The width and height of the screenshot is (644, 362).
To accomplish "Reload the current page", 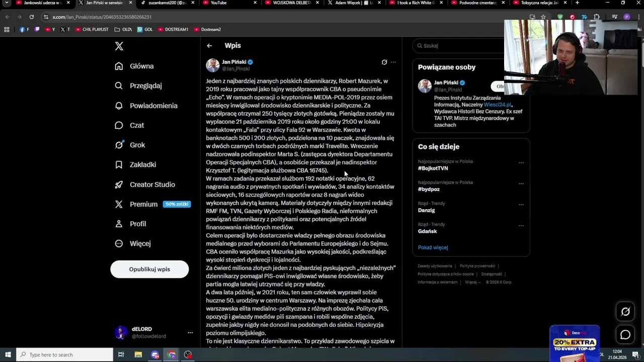I will (x=31, y=17).
